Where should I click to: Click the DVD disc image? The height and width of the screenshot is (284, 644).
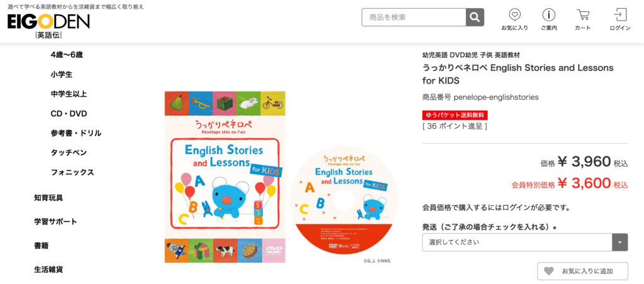click(343, 201)
